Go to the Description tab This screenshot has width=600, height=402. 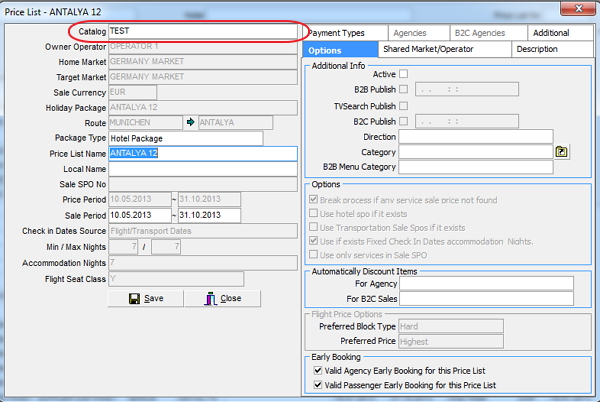538,50
